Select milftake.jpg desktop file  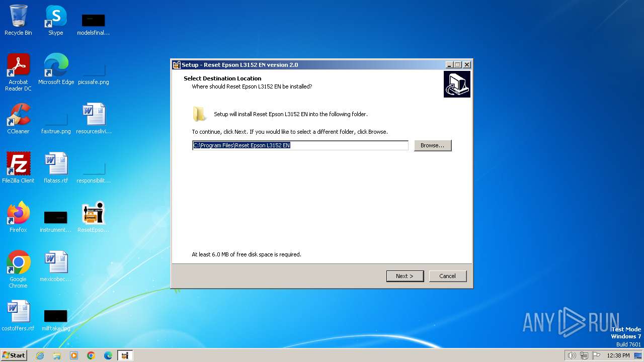pos(56,320)
